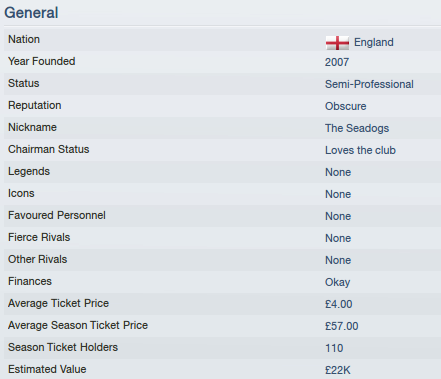This screenshot has width=441, height=379.
Task: Click the Icons row None value
Action: click(x=338, y=194)
